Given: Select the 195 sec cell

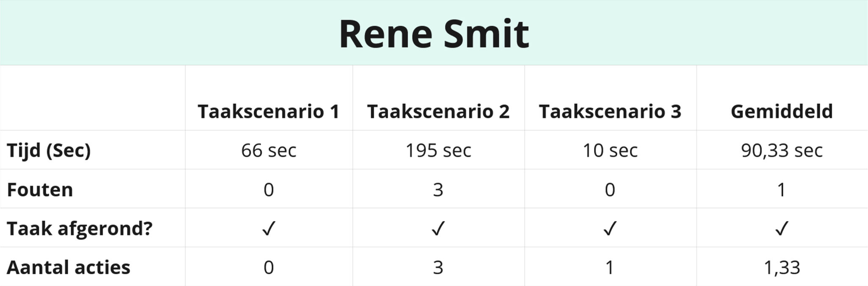Looking at the screenshot, I should pos(438,150).
